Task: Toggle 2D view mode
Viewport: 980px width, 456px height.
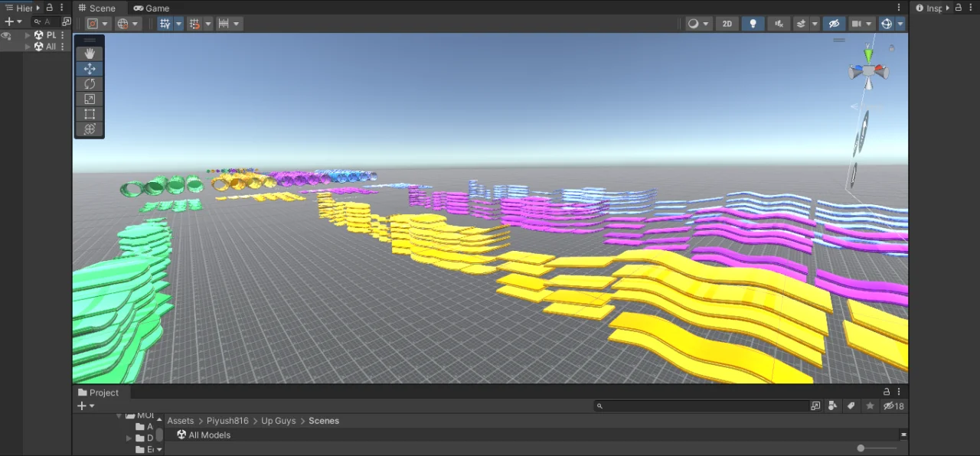Action: point(727,24)
